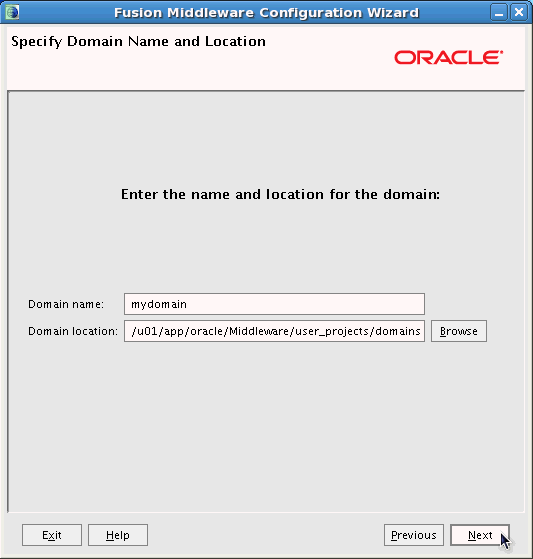Proceed with the Next button
This screenshot has width=533, height=559.
[x=480, y=535]
